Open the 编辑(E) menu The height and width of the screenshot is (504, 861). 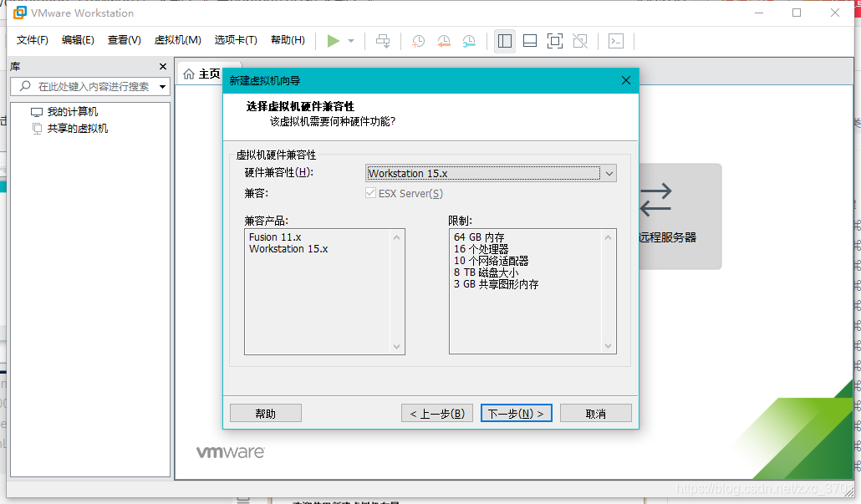pyautogui.click(x=78, y=40)
